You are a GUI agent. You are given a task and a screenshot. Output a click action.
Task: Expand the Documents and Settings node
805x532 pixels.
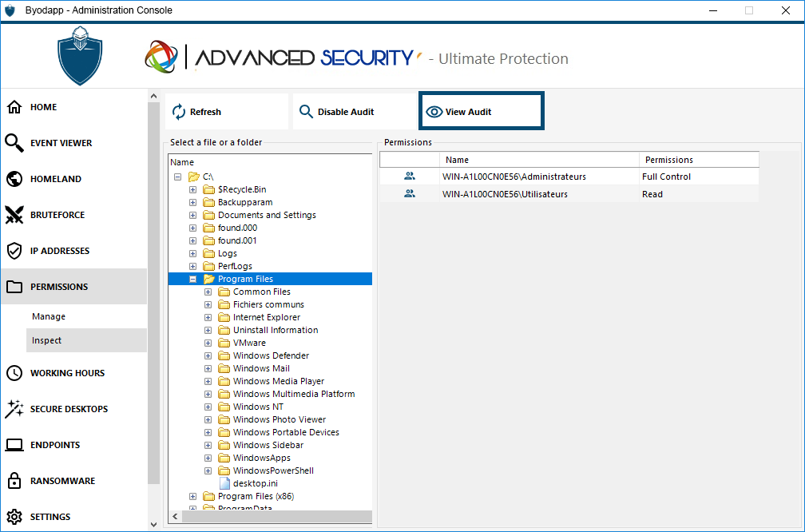point(193,215)
